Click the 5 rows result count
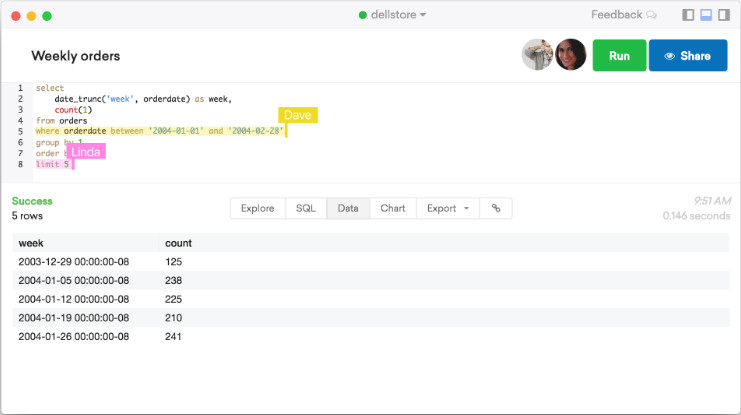The image size is (741, 415). (x=27, y=216)
